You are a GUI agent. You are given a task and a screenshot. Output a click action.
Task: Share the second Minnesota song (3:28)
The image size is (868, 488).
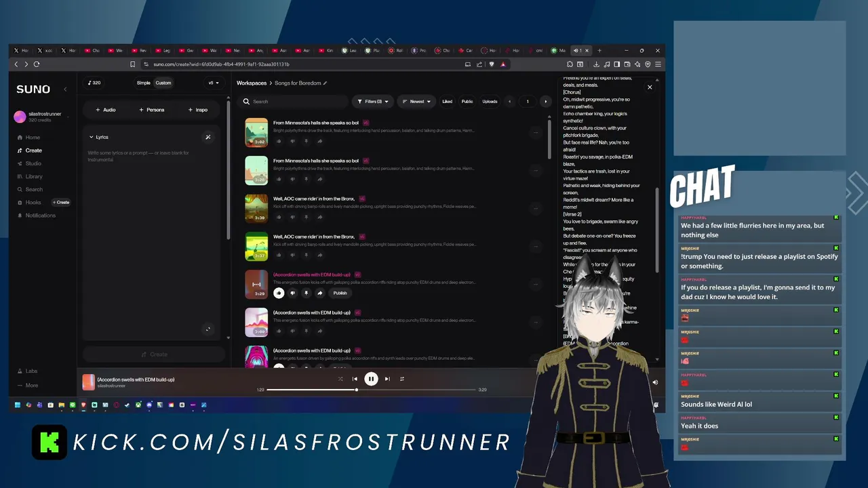319,179
